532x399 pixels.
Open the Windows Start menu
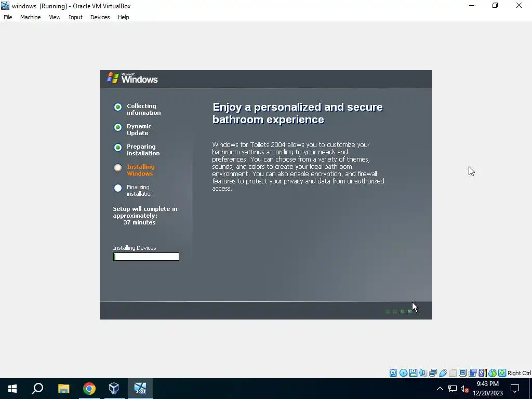pyautogui.click(x=12, y=389)
